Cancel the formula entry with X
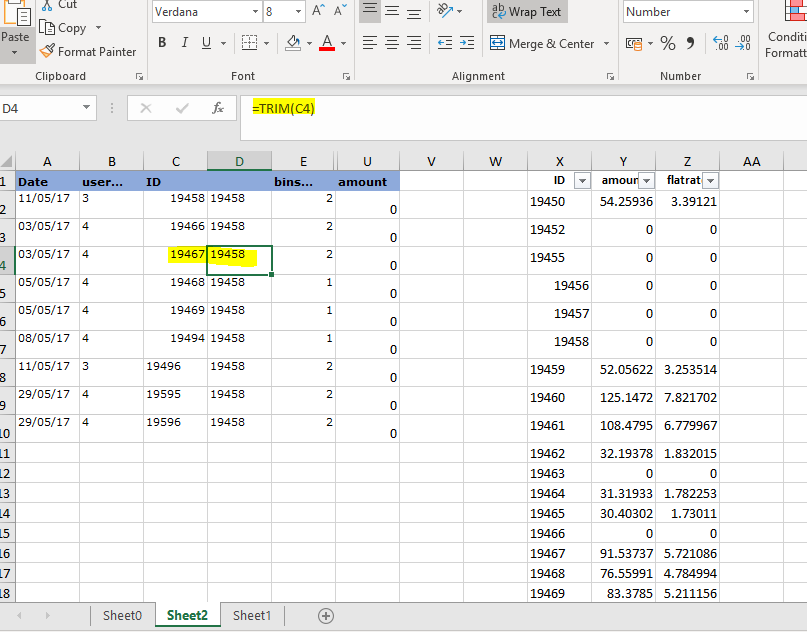This screenshot has width=807, height=632. click(146, 108)
